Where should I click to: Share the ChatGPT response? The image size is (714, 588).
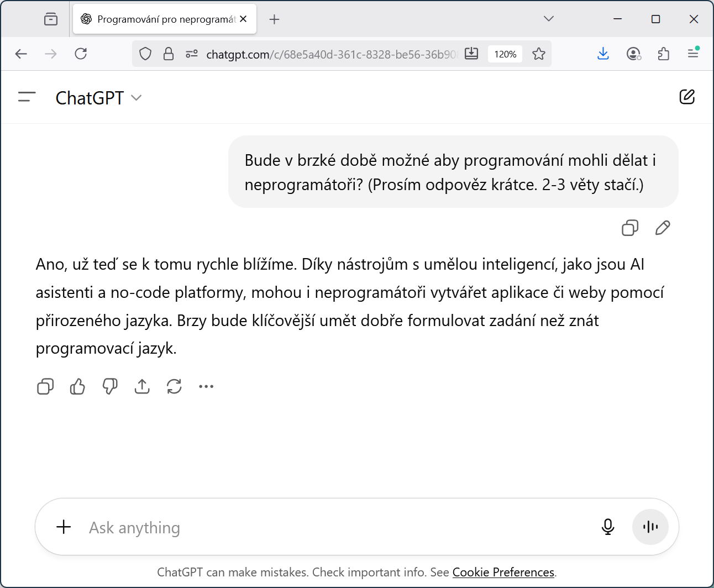142,386
